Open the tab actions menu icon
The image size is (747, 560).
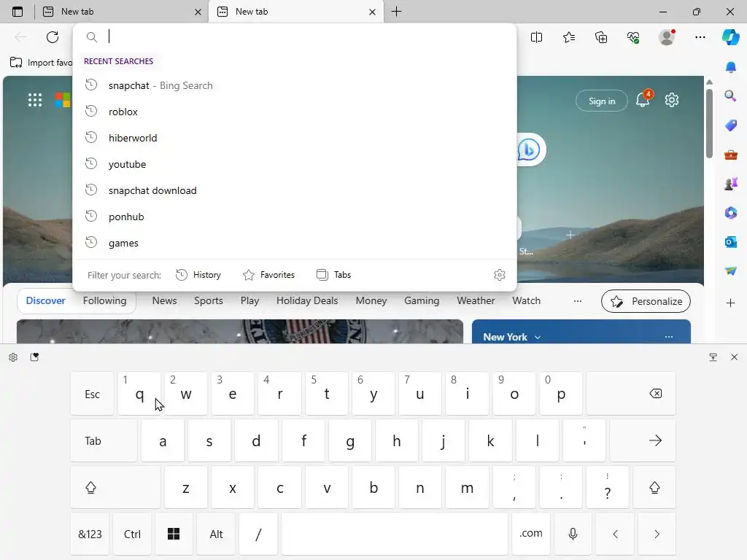(x=18, y=12)
